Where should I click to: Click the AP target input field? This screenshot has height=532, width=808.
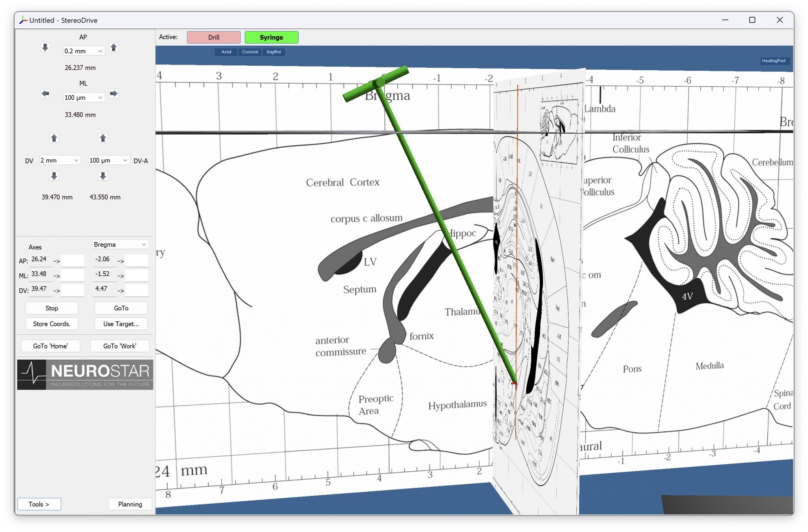point(73,260)
